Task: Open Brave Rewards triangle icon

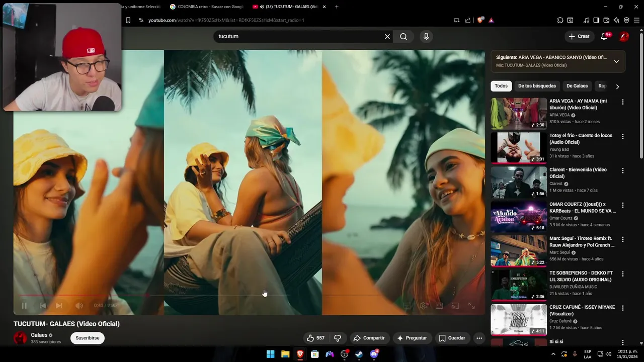Action: point(491,20)
